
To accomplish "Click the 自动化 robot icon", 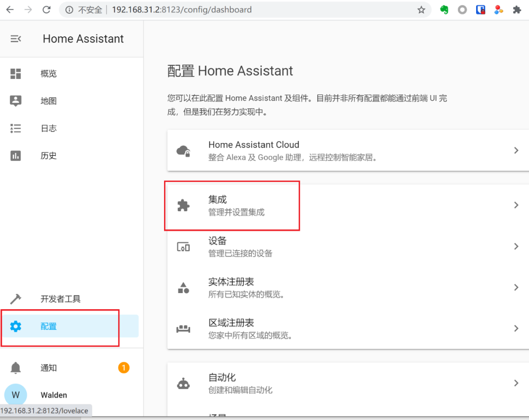I will coord(184,384).
